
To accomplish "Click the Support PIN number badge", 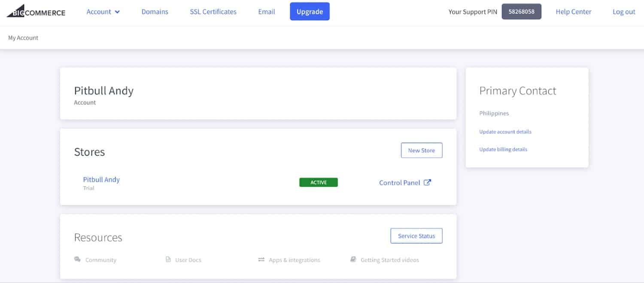I will [x=521, y=12].
